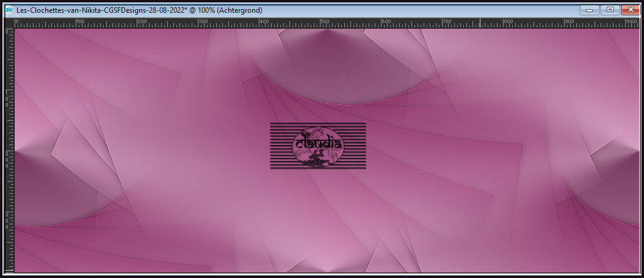Click the horizontal ruler at the 500 mark
The width and height of the screenshot is (644, 278).
[x=324, y=23]
